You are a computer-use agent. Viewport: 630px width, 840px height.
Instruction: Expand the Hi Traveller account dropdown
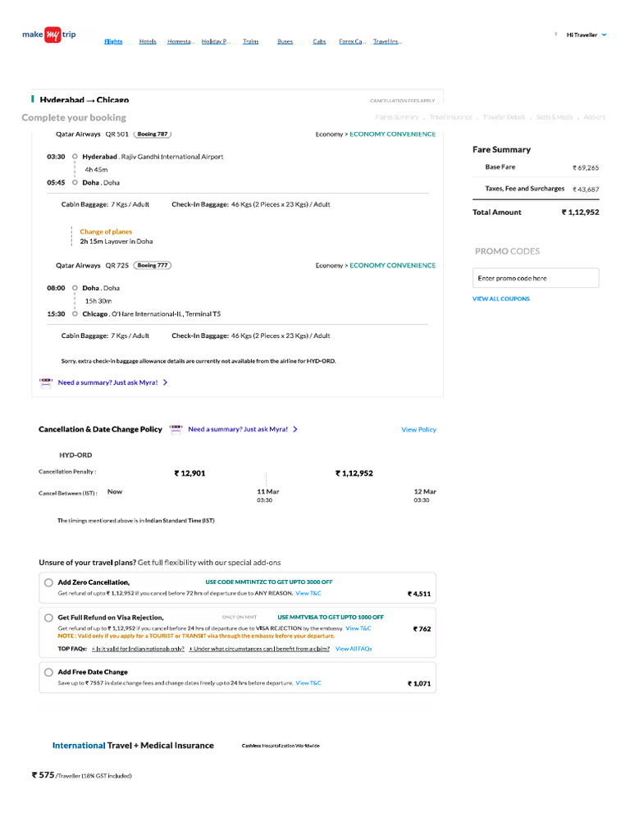tap(587, 34)
